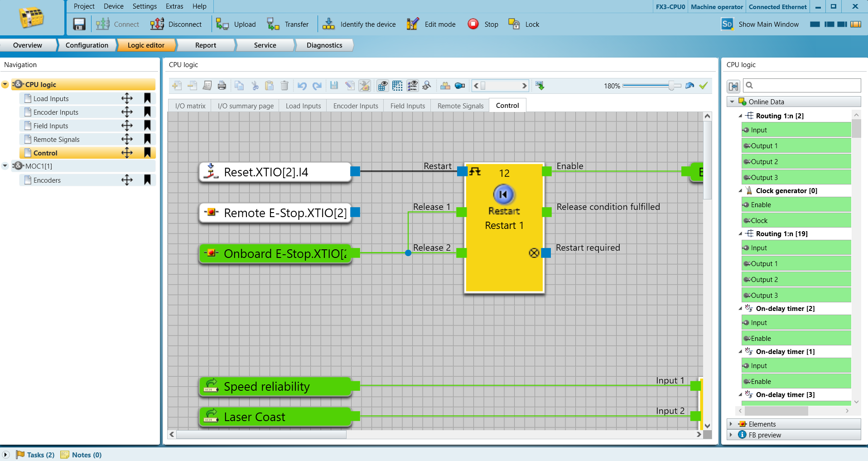Switch to the Configuration tab

point(87,45)
